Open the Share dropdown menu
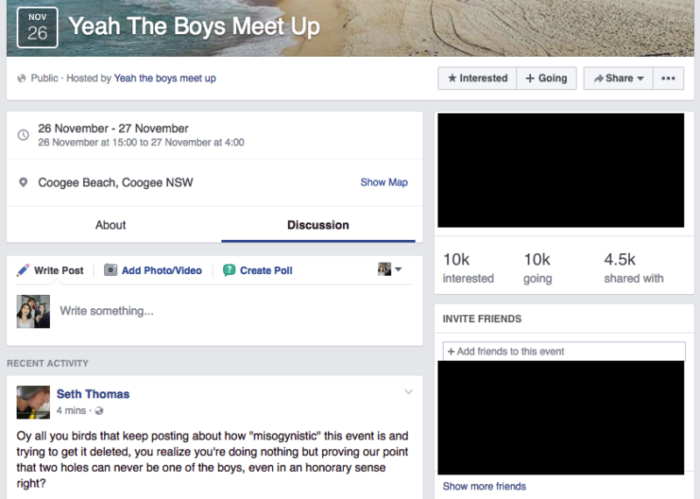The width and height of the screenshot is (700, 499). [x=614, y=78]
